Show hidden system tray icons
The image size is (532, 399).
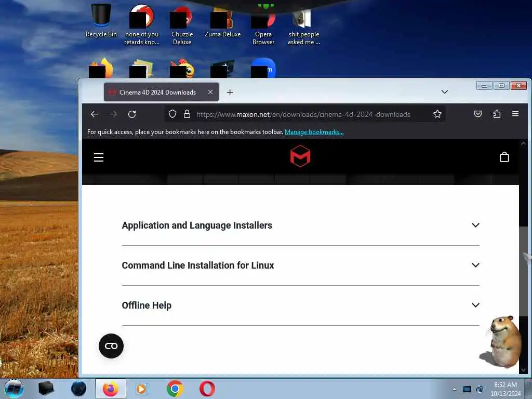tap(454, 389)
